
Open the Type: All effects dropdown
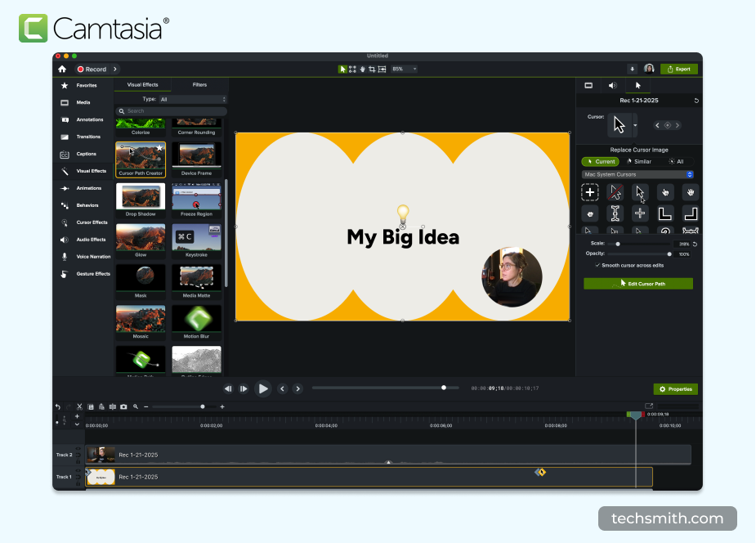pyautogui.click(x=190, y=98)
